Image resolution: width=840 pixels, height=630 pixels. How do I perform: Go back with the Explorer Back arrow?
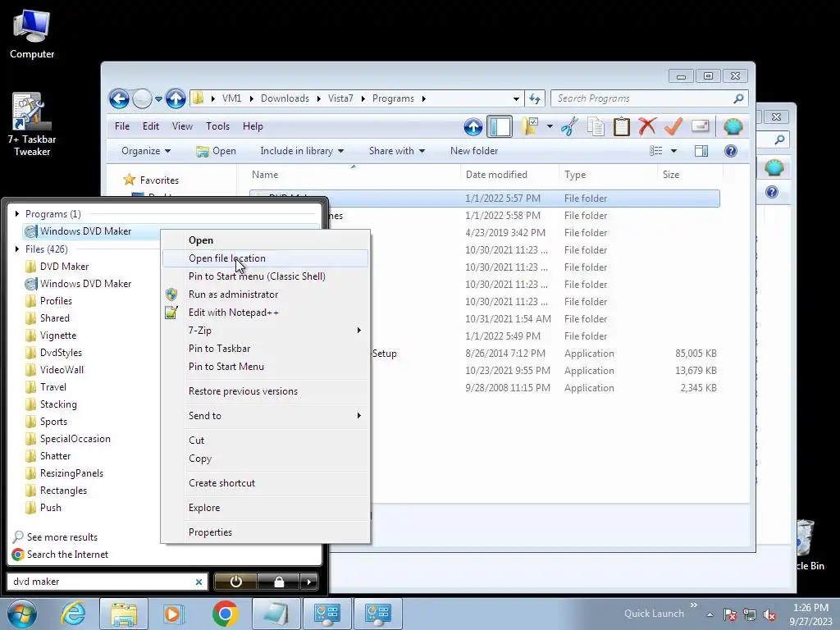(x=119, y=99)
